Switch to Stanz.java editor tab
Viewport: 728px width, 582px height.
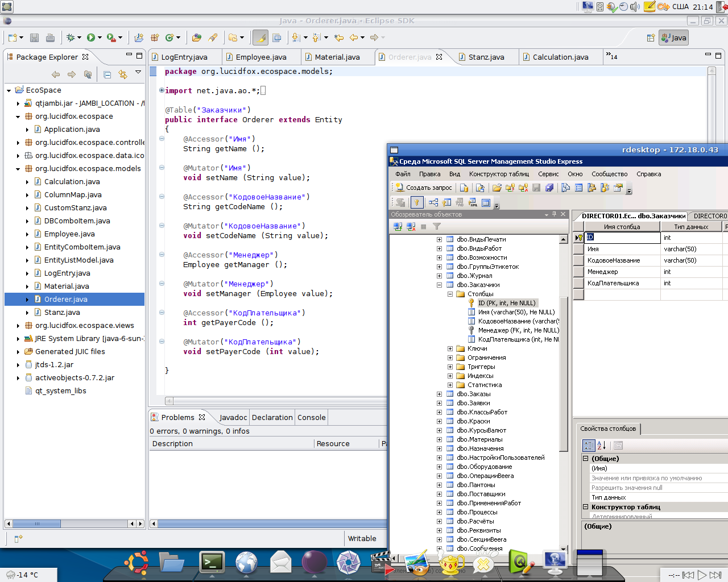coord(486,57)
